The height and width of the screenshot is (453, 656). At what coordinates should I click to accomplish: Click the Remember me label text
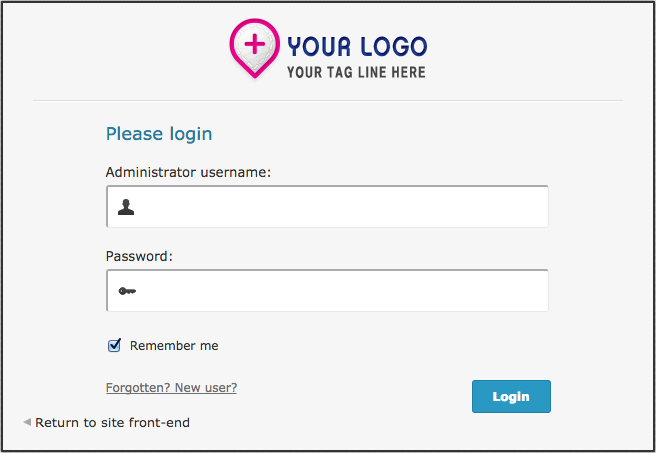[x=174, y=346]
